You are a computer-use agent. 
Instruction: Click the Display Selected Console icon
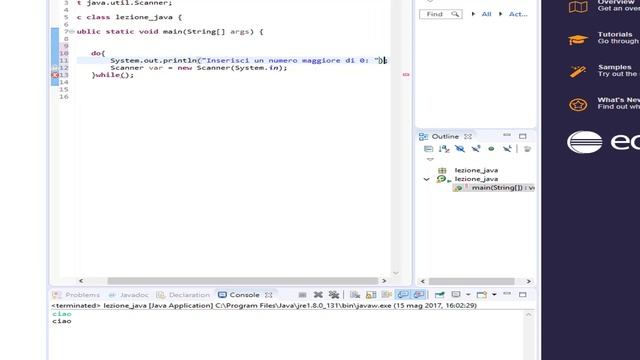coord(456,295)
